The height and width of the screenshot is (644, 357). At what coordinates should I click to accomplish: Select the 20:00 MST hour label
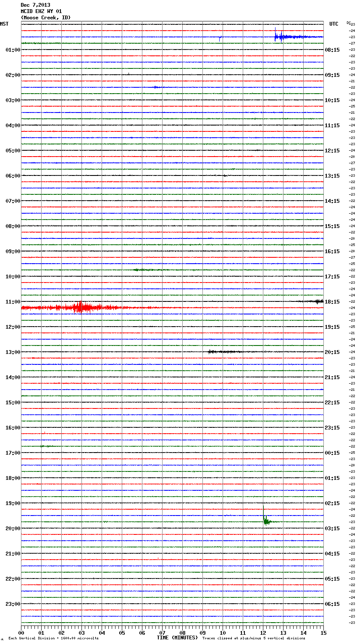(x=13, y=529)
